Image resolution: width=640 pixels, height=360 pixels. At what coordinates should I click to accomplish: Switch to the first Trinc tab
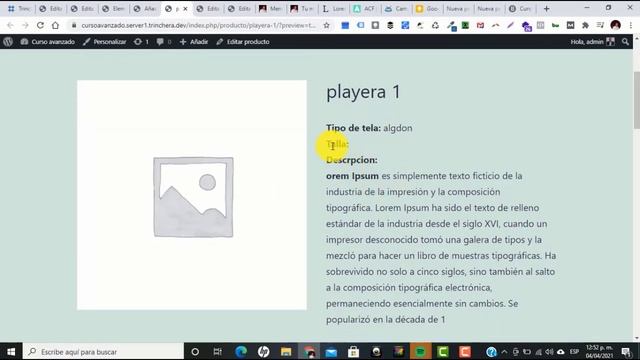[19, 9]
